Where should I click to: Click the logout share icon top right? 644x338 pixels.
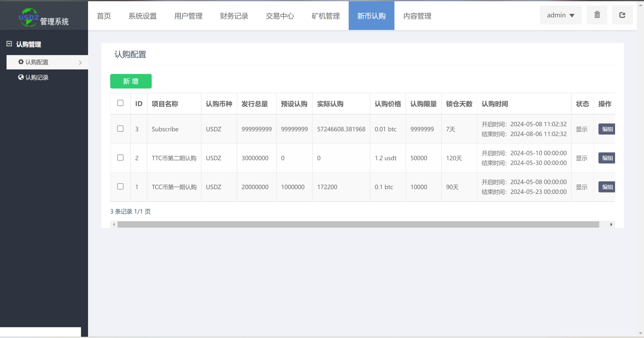[x=622, y=15]
